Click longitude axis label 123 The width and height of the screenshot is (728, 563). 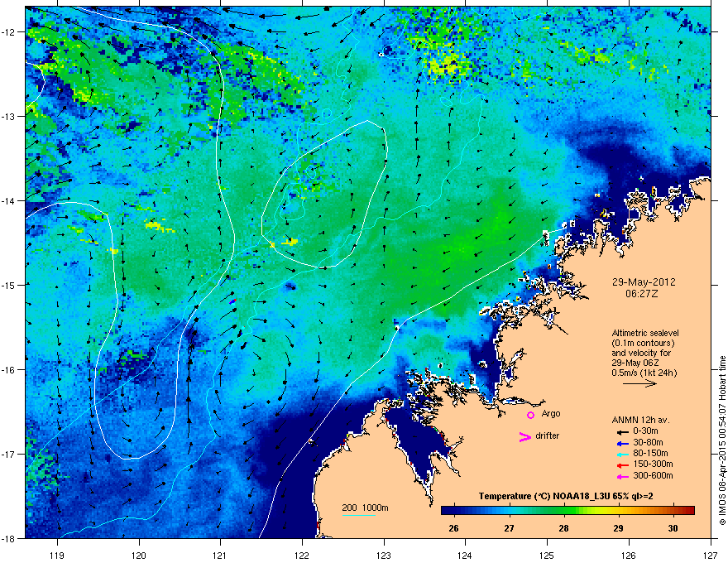384,555
